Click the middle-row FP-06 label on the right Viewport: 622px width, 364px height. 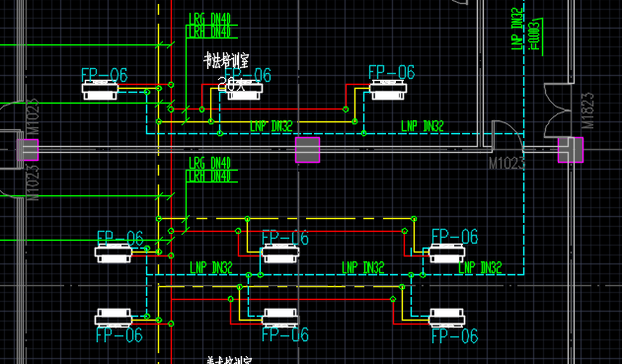[454, 237]
